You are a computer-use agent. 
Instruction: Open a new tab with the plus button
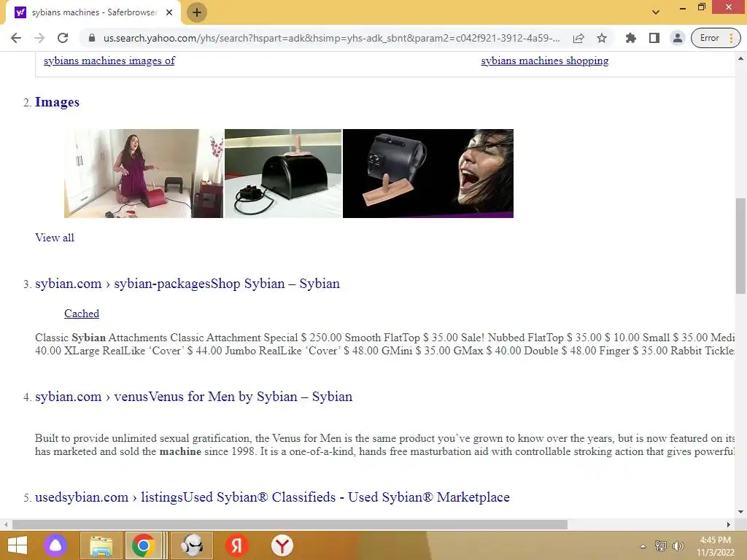pyautogui.click(x=197, y=12)
